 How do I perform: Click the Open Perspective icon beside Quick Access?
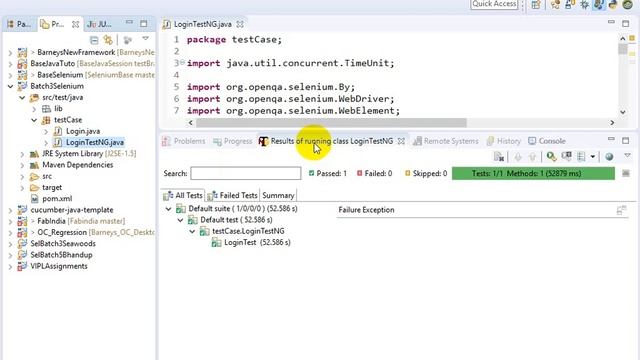tap(536, 5)
